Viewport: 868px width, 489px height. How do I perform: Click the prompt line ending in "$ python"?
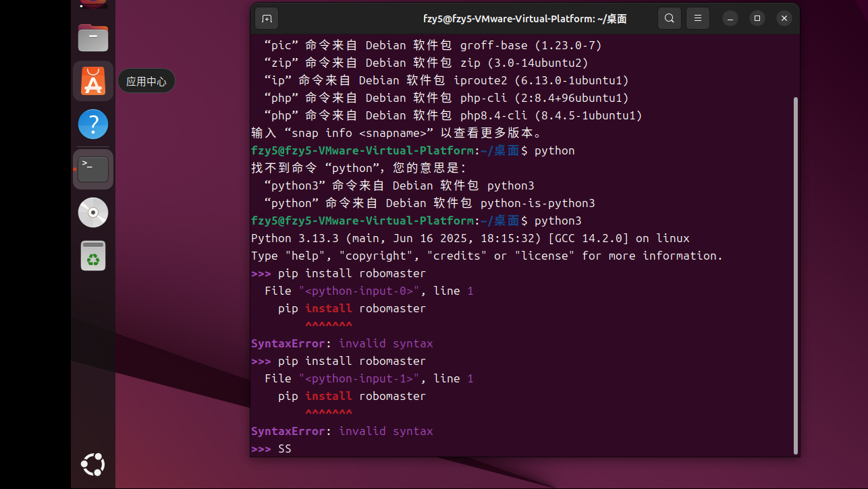pyautogui.click(x=413, y=151)
